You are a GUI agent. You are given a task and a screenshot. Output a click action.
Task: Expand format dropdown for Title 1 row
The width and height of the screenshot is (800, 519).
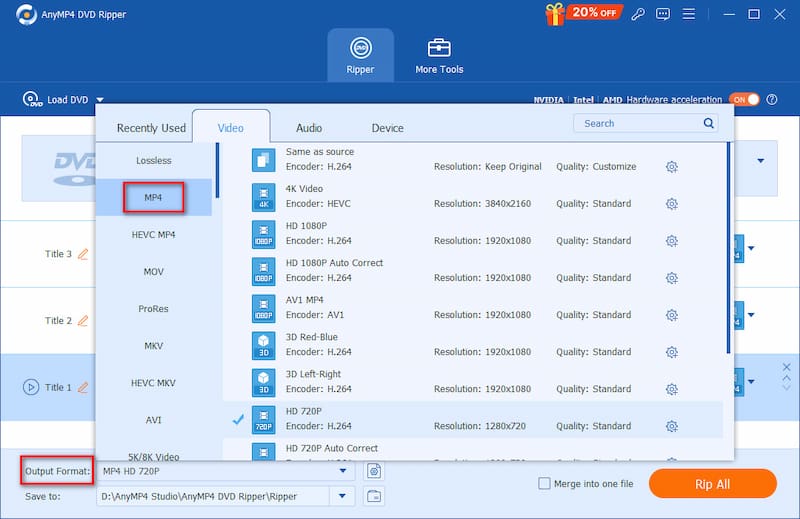[751, 382]
